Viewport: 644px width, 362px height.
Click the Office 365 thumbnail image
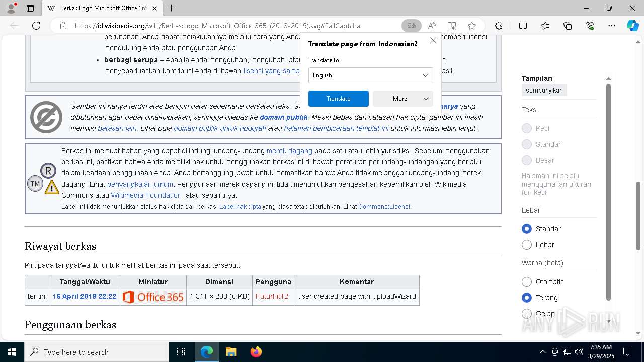[153, 297]
